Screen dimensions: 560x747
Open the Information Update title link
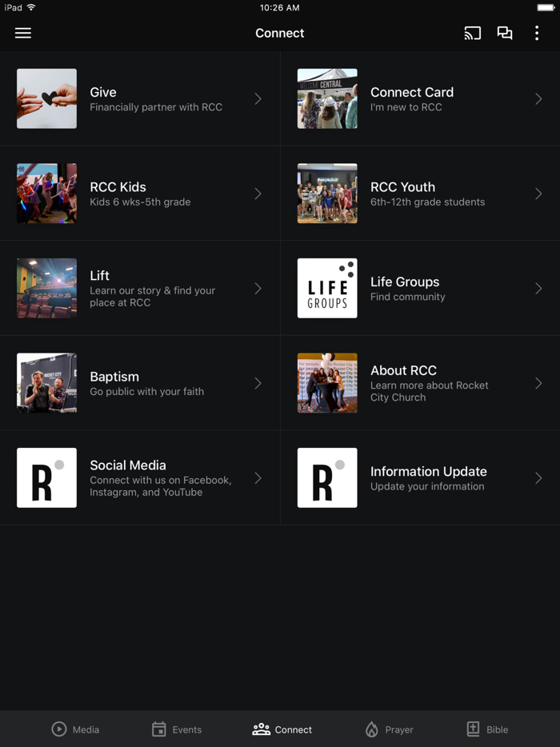pyautogui.click(x=429, y=471)
